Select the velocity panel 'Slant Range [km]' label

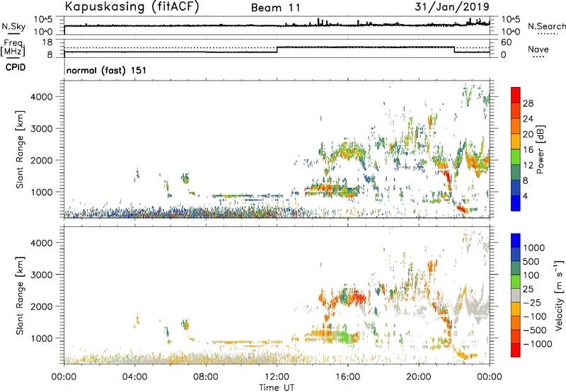click(x=21, y=295)
